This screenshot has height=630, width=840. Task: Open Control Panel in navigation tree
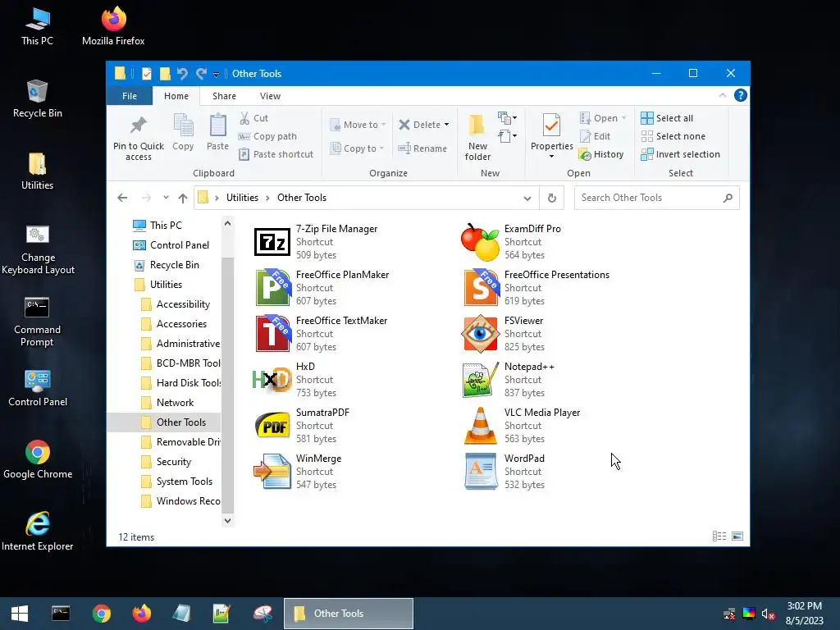click(x=180, y=245)
